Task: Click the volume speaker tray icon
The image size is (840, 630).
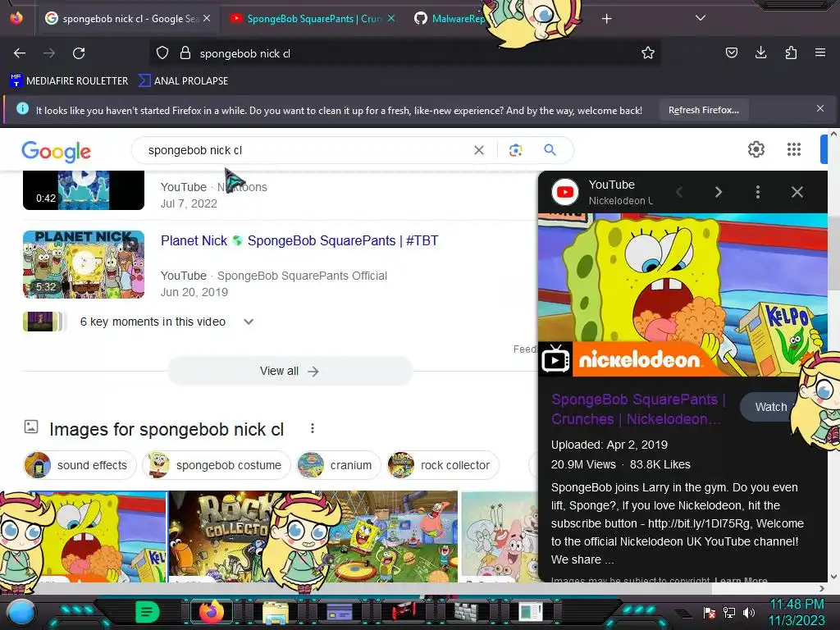Action: (748, 612)
